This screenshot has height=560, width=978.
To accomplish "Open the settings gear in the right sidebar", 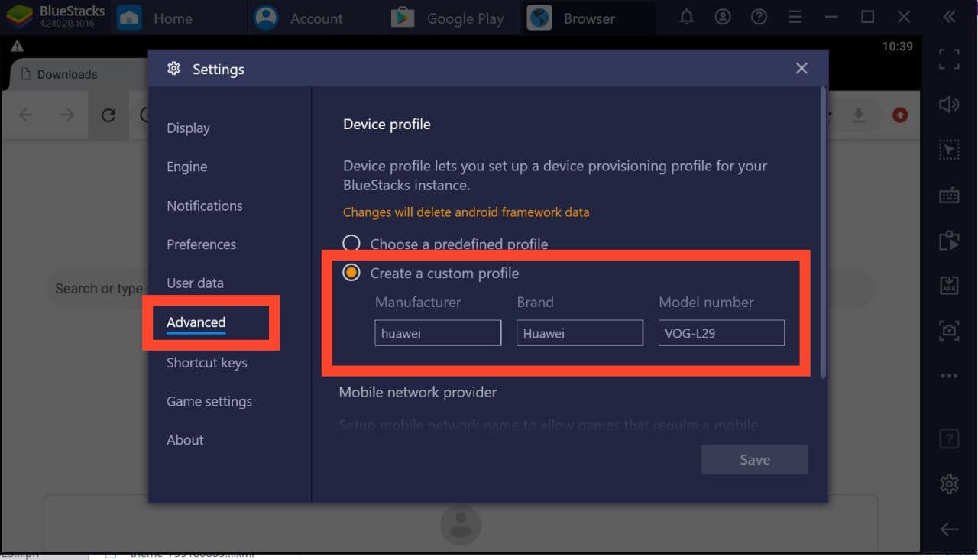I will pos(949,484).
